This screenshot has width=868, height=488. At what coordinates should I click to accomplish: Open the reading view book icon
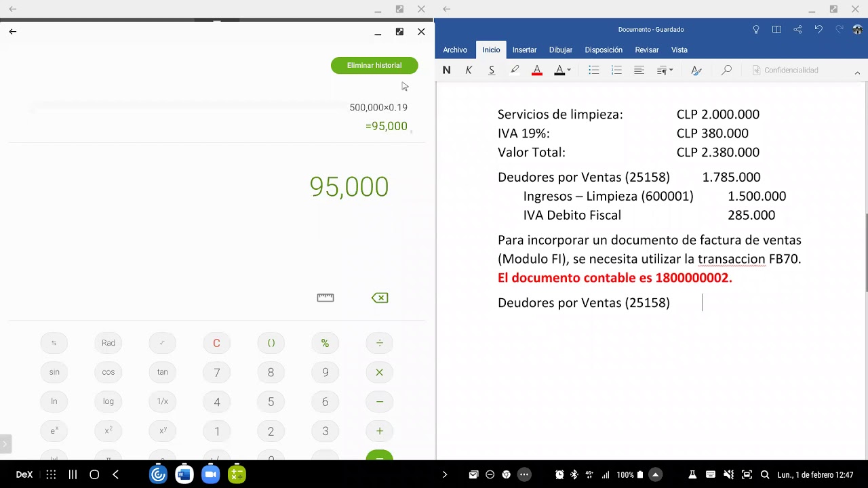[777, 29]
